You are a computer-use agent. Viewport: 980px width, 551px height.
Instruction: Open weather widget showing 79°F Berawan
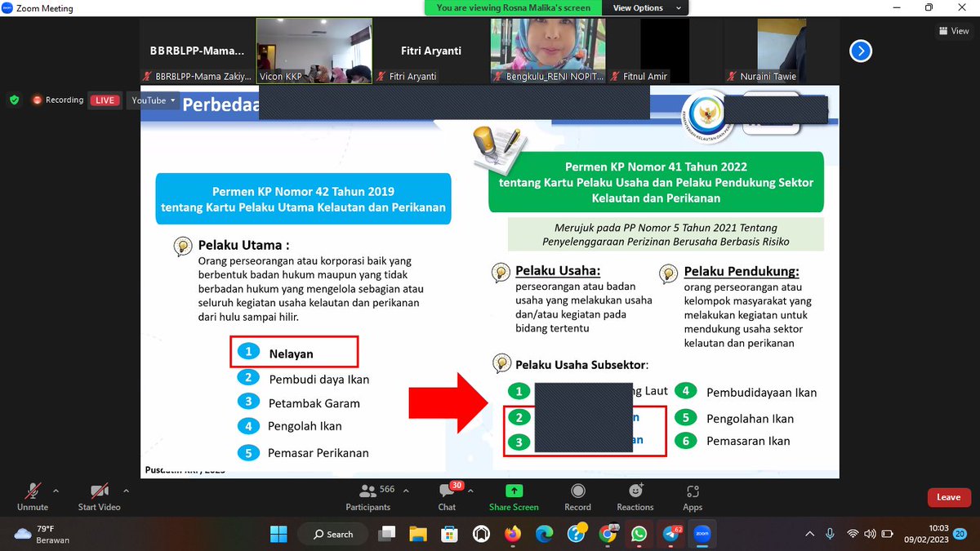(x=42, y=534)
